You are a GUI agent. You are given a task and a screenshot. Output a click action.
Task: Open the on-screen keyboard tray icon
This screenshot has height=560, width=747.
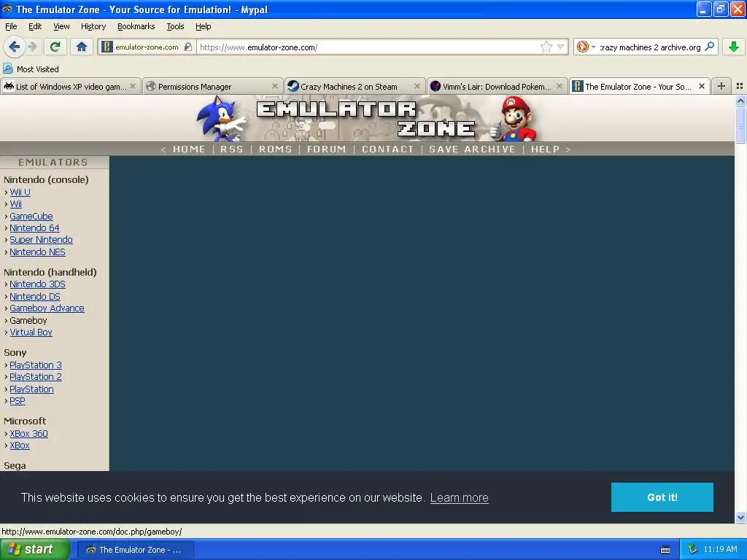pyautogui.click(x=665, y=550)
